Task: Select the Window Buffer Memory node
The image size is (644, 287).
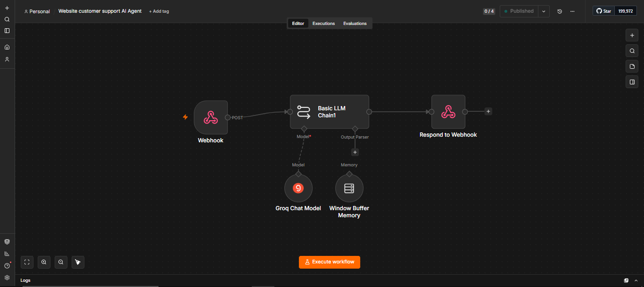Action: pos(349,189)
